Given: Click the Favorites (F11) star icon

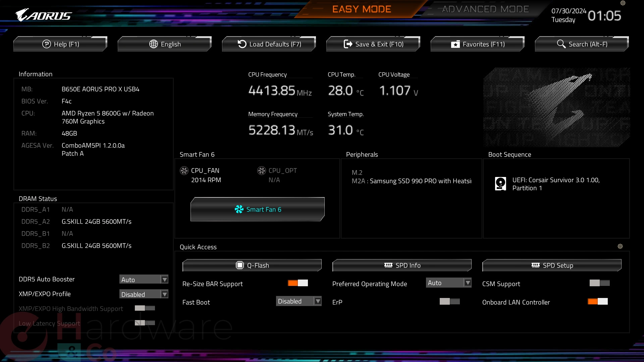Looking at the screenshot, I should [x=455, y=44].
